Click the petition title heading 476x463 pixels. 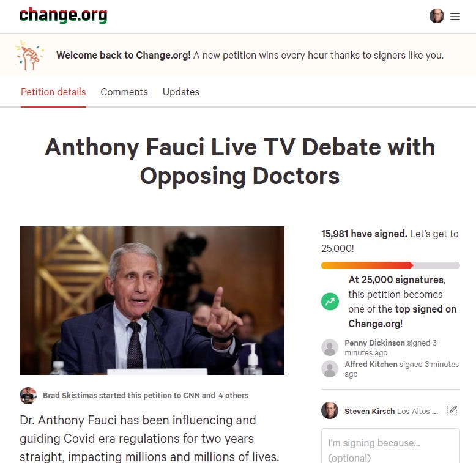(240, 161)
